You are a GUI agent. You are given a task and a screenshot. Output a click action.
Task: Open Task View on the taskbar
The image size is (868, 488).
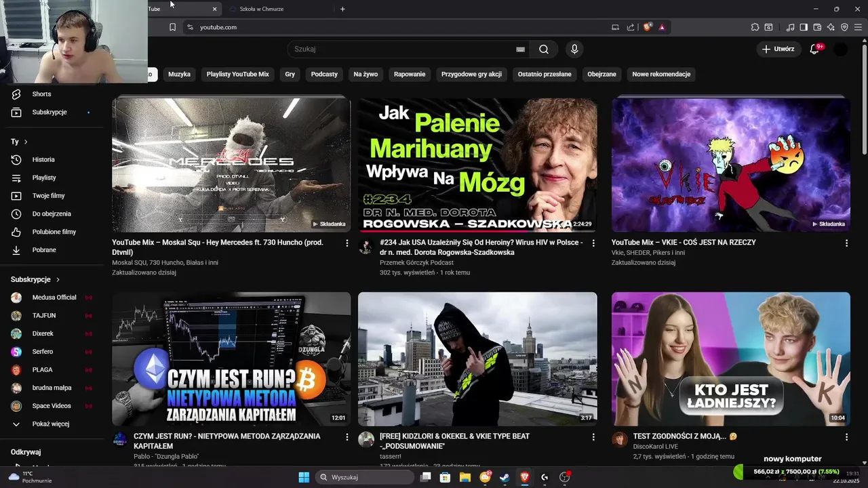[426, 477]
